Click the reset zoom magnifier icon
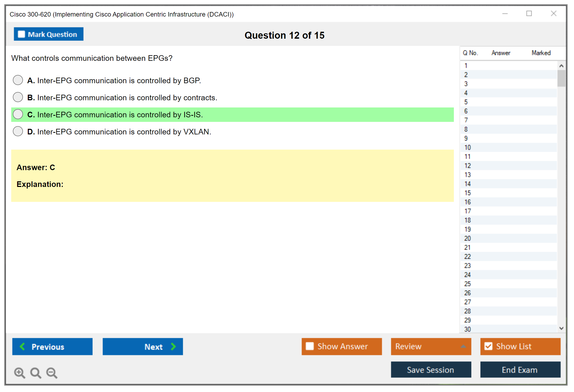The image size is (574, 392). [x=36, y=373]
